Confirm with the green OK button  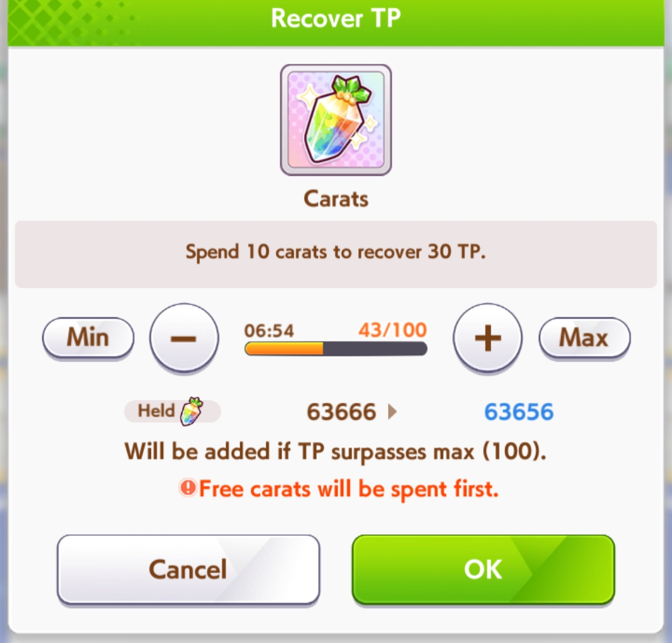(484, 570)
